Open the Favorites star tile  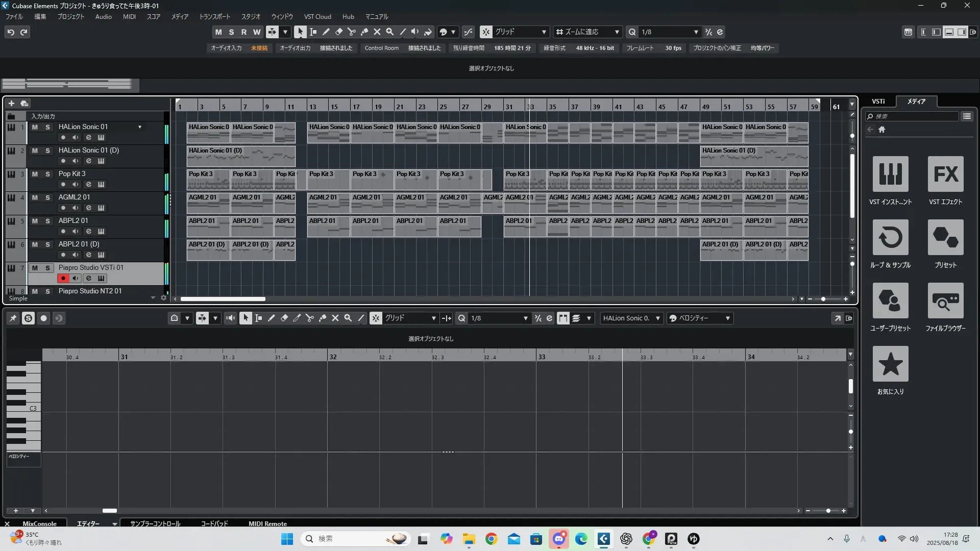(890, 364)
